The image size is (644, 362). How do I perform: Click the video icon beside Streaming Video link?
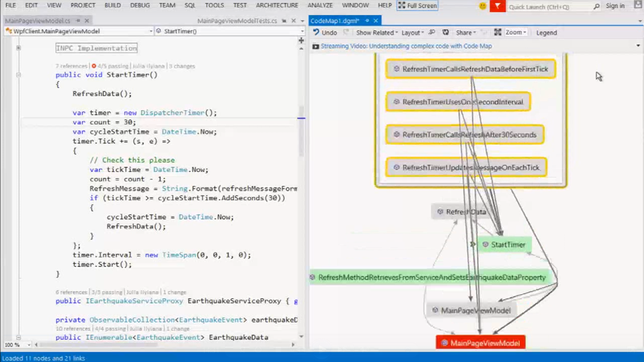click(x=316, y=47)
